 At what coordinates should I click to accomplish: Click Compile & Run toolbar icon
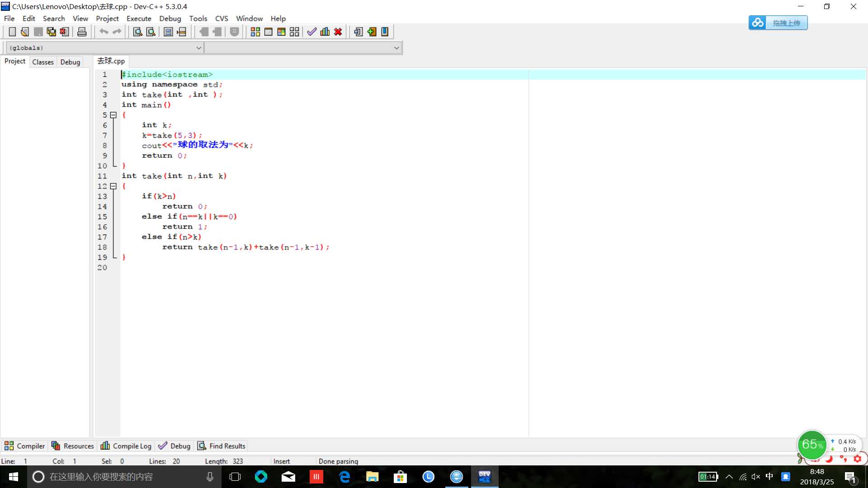tap(282, 32)
